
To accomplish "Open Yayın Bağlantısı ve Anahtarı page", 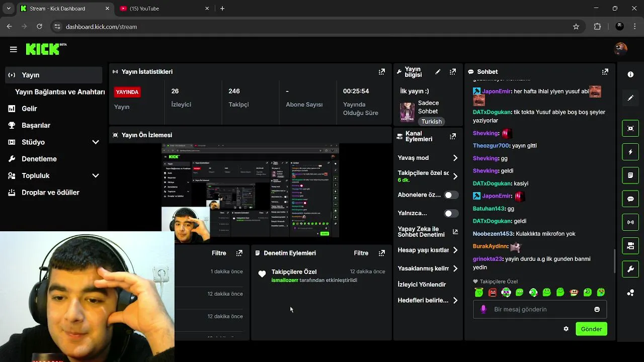I will click(60, 92).
